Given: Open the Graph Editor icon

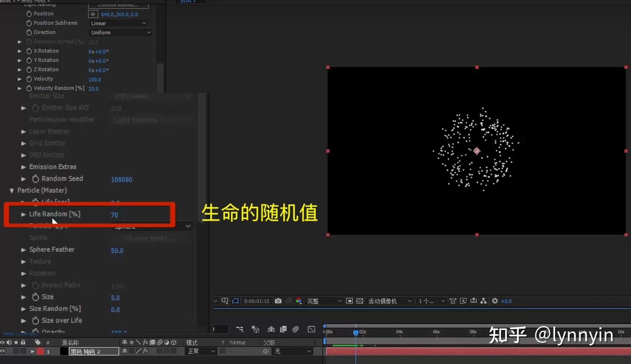Looking at the screenshot, I should [311, 329].
